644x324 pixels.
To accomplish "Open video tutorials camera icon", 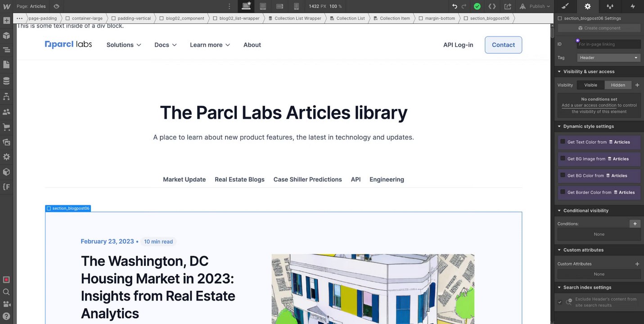I will pyautogui.click(x=6, y=304).
